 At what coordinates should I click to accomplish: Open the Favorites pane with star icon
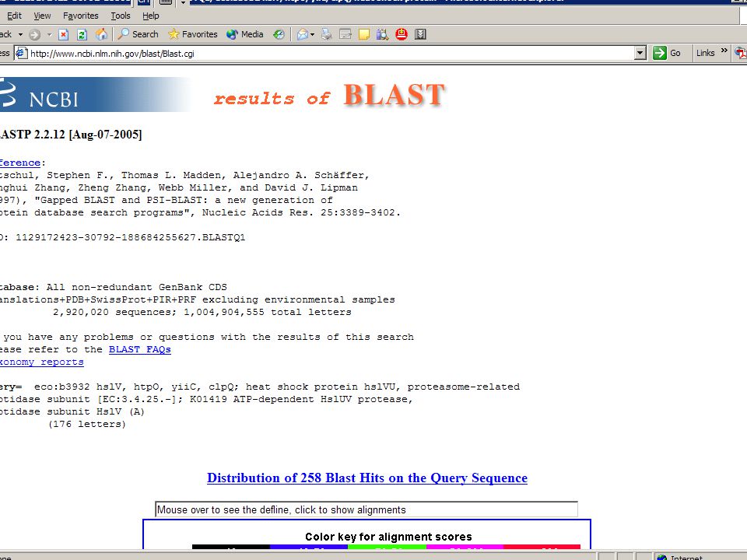(x=193, y=34)
